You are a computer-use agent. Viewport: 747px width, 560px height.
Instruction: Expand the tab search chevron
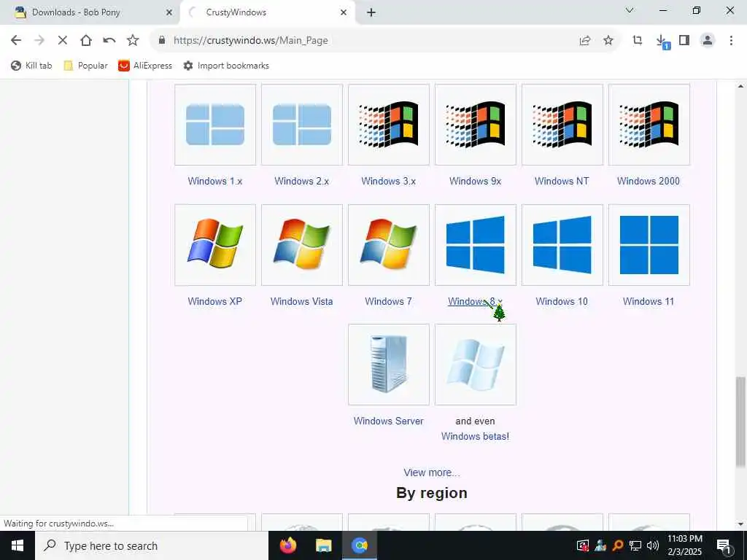point(630,10)
